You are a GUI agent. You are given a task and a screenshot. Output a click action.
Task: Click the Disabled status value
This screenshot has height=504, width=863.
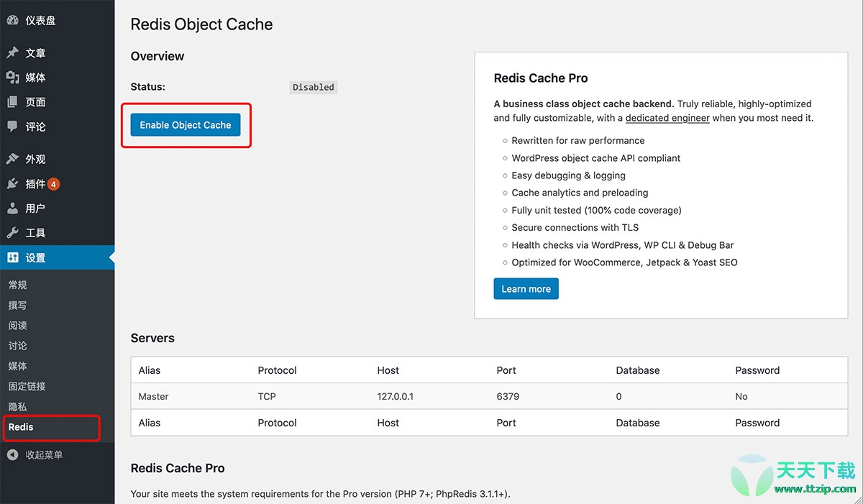[x=314, y=87]
